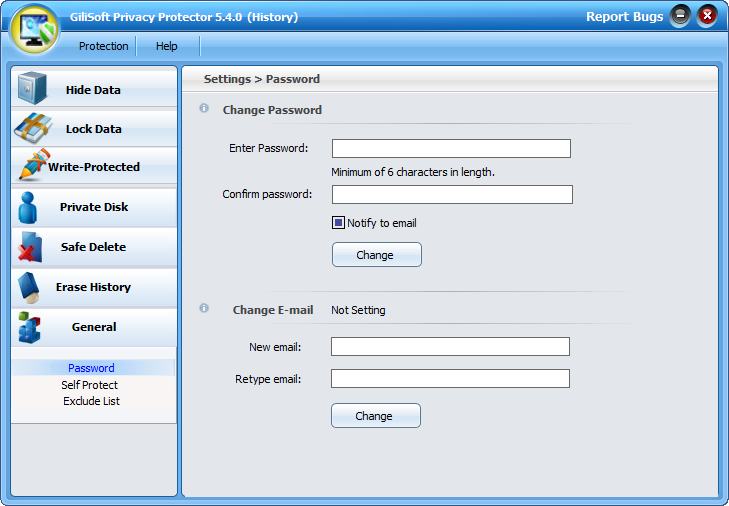Open the Hide Data section
Image resolution: width=729 pixels, height=506 pixels.
(x=94, y=88)
